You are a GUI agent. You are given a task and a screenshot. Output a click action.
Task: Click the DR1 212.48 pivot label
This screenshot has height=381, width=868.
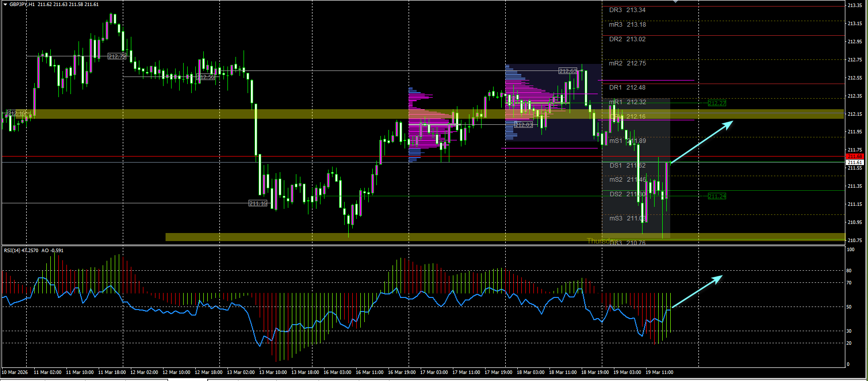pyautogui.click(x=627, y=88)
